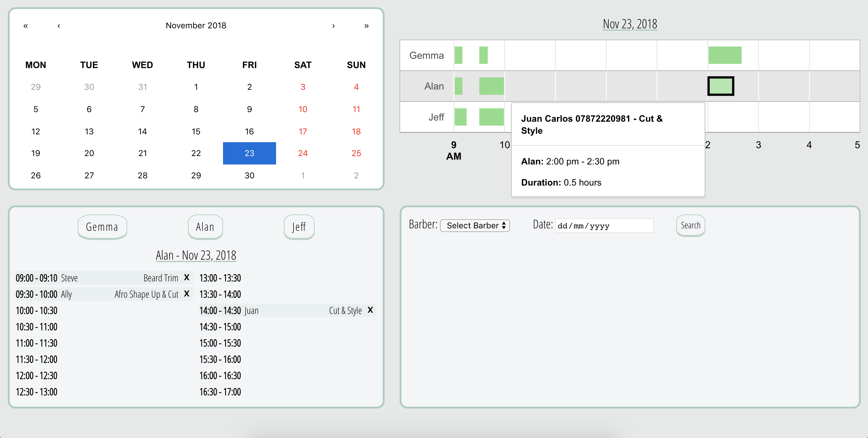868x438 pixels.
Task: Click the November 2018 month label
Action: tap(196, 26)
